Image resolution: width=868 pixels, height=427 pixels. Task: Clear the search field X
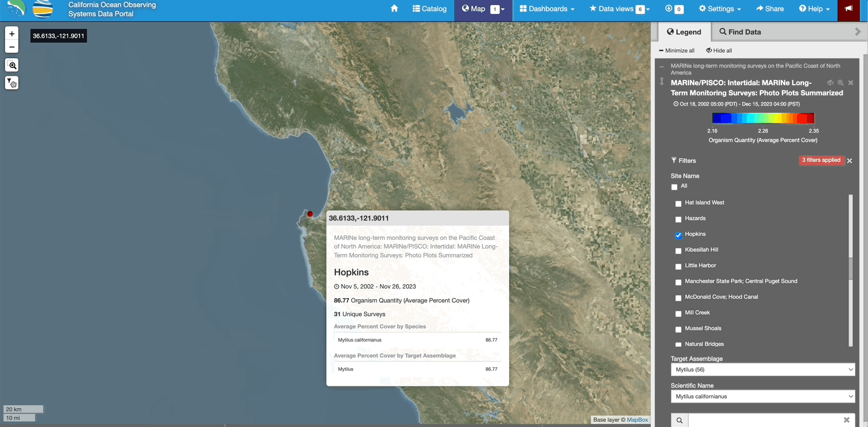click(x=847, y=420)
